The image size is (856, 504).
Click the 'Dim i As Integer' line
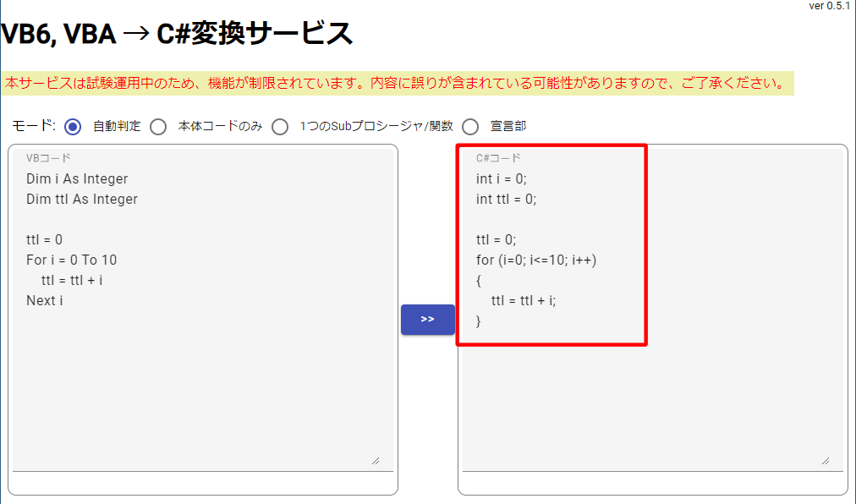(x=77, y=179)
